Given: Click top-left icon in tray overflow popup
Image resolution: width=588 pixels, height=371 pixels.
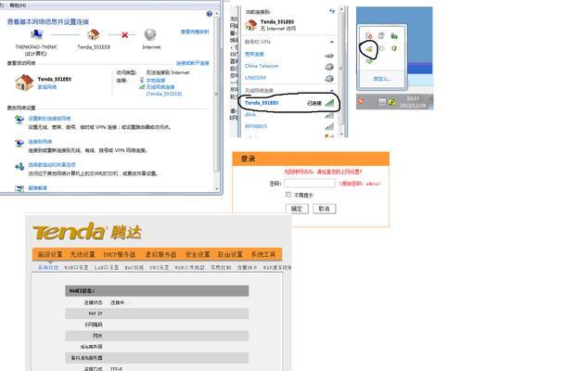Looking at the screenshot, I should [x=369, y=36].
